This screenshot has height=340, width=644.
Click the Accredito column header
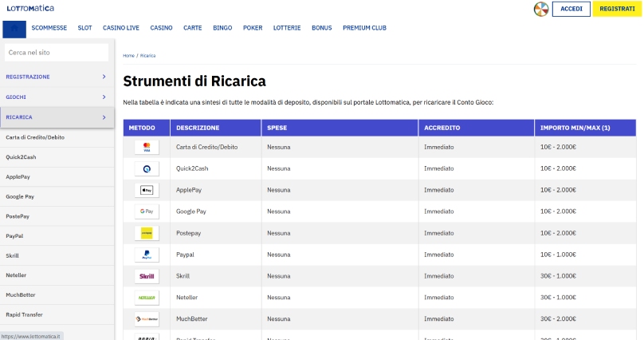click(x=477, y=128)
